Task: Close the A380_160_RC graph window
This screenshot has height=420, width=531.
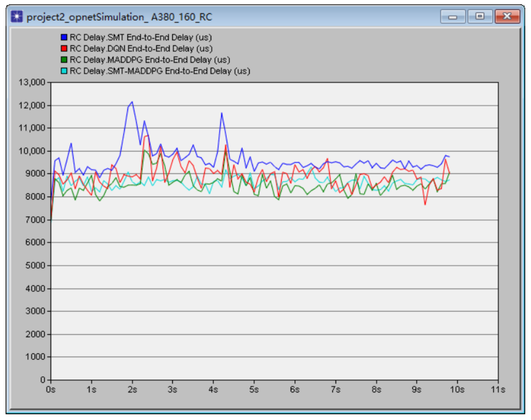Action: (x=507, y=17)
